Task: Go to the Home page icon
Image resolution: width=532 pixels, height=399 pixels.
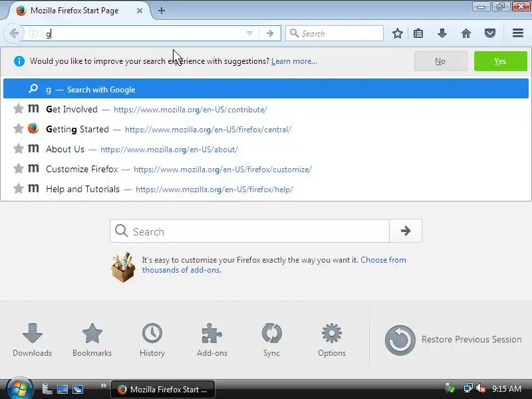Action: (466, 33)
